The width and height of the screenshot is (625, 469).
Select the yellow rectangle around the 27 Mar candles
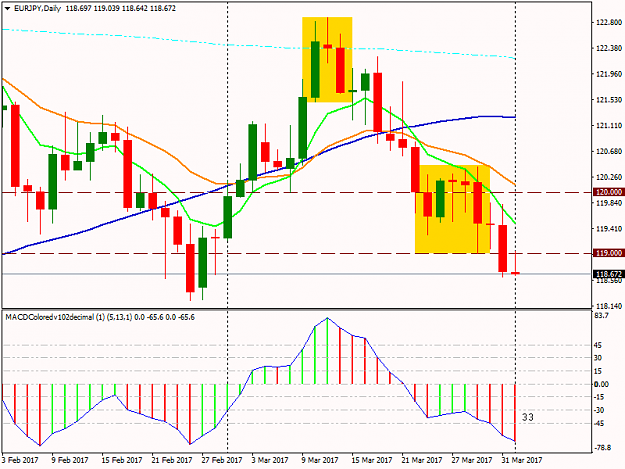coord(452,209)
